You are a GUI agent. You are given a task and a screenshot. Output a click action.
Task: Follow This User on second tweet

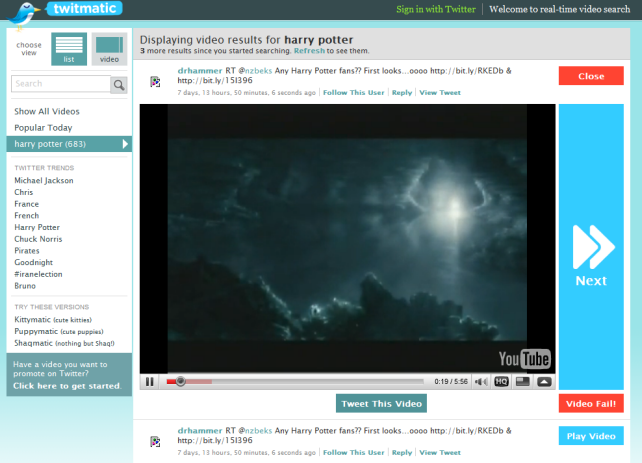(x=354, y=452)
